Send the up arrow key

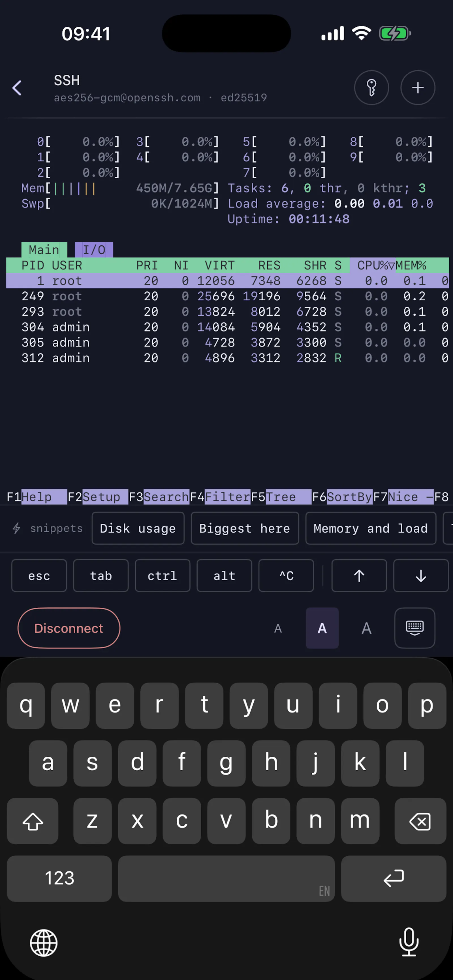coord(359,575)
